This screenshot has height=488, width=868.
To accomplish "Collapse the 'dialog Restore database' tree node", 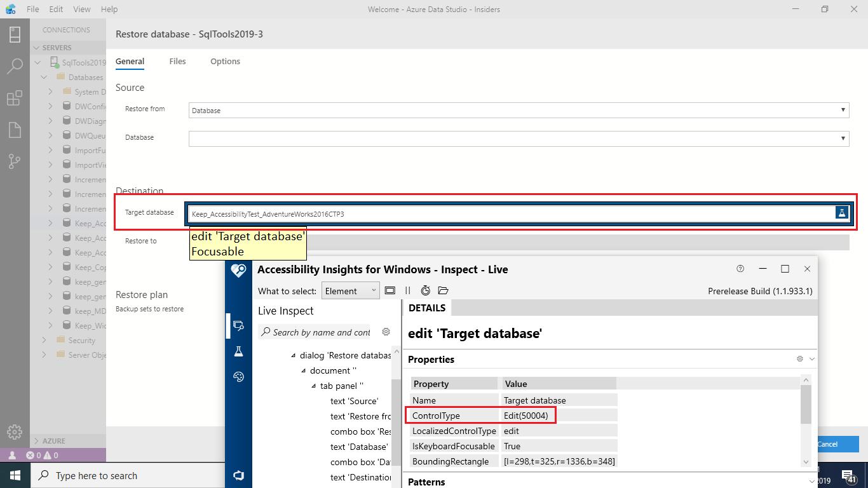I will pos(292,355).
